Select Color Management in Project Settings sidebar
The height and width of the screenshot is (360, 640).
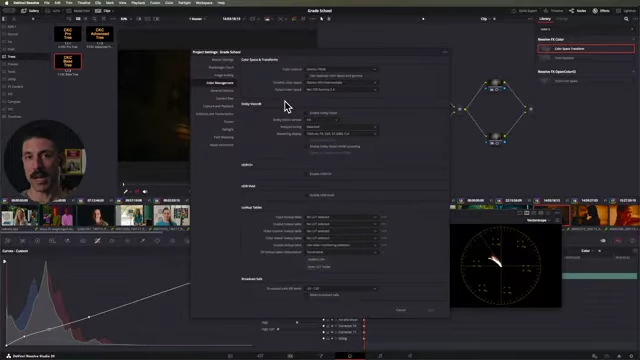[220, 83]
